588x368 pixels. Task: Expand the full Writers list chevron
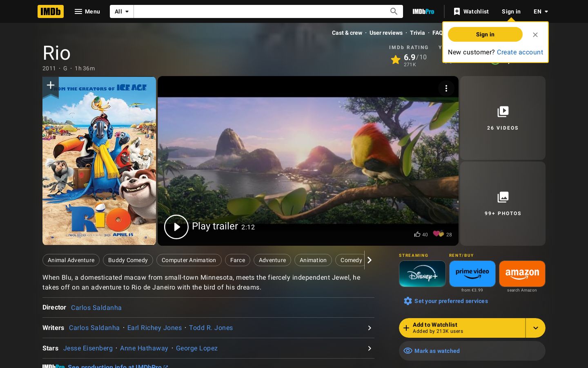[x=370, y=328]
